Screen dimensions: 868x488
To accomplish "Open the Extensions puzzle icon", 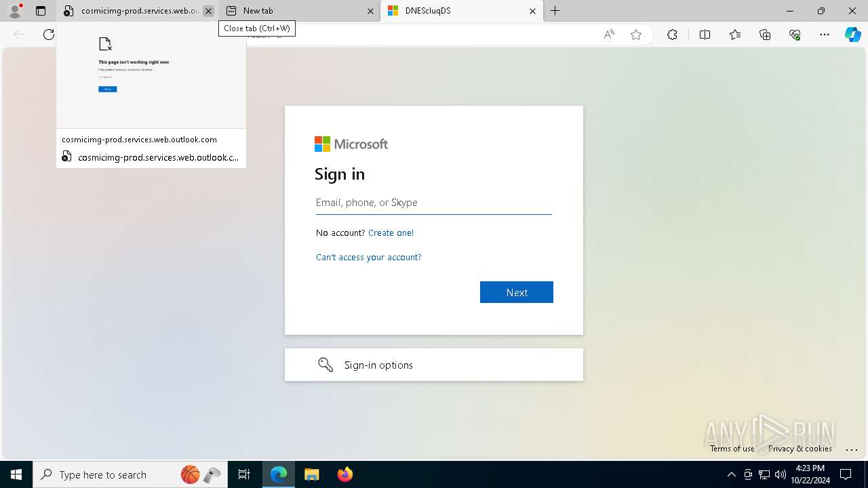I will pyautogui.click(x=672, y=35).
